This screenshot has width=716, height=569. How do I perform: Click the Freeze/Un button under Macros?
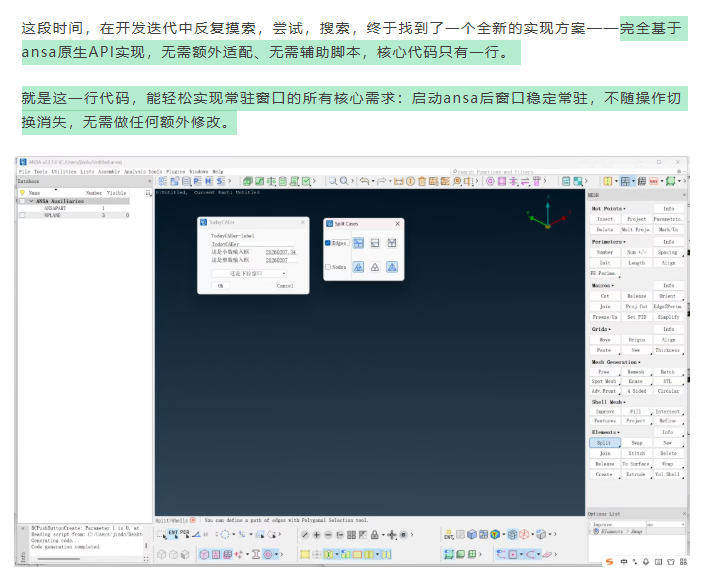click(605, 317)
